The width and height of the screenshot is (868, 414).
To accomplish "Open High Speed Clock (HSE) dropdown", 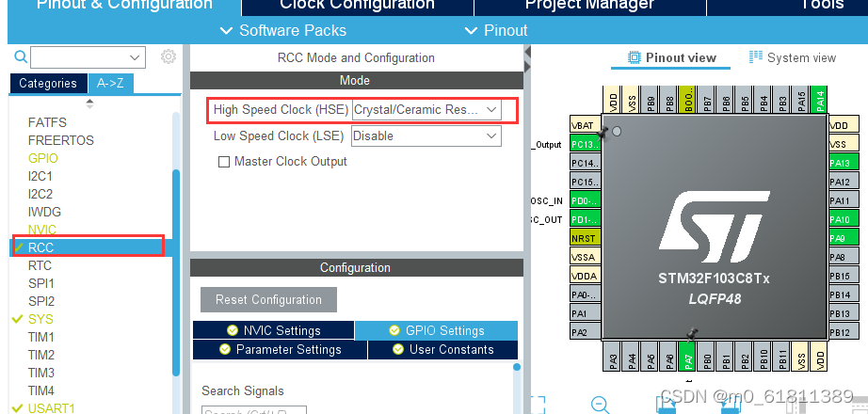I will (426, 109).
